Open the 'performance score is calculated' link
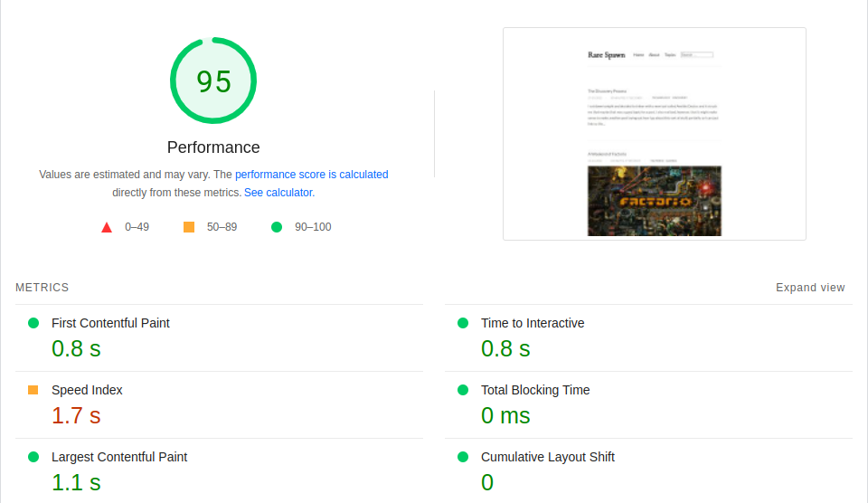Screen dimensions: 868x503 [x=312, y=175]
